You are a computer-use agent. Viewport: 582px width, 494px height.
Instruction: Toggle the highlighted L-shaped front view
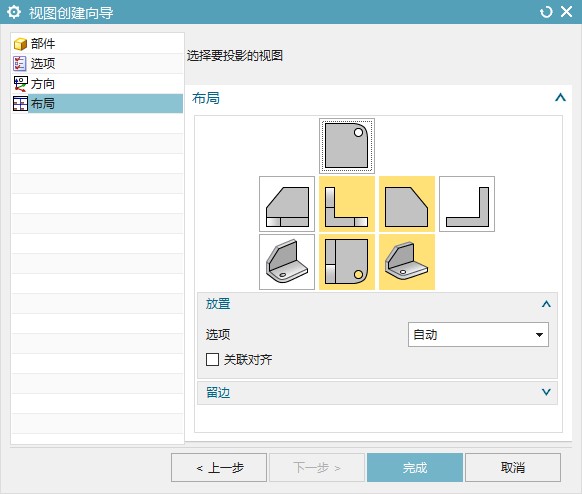(x=347, y=204)
